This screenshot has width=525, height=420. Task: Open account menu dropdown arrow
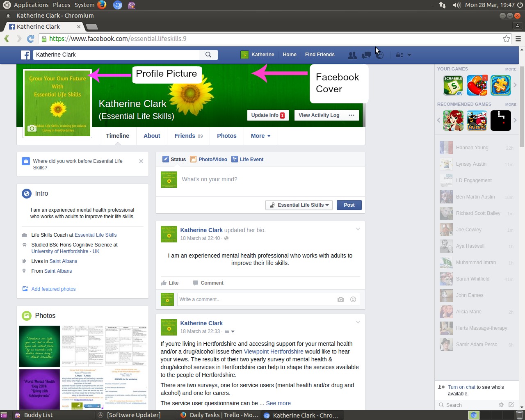coord(409,55)
